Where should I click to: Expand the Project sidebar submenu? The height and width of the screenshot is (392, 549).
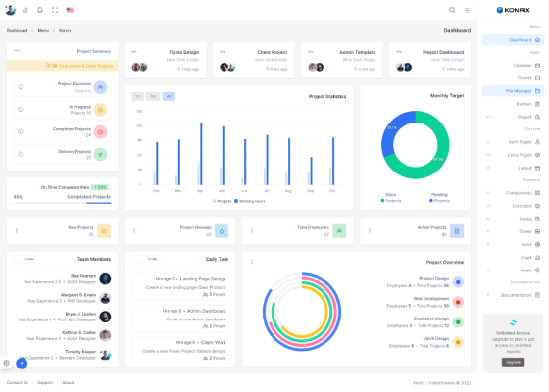(x=514, y=117)
